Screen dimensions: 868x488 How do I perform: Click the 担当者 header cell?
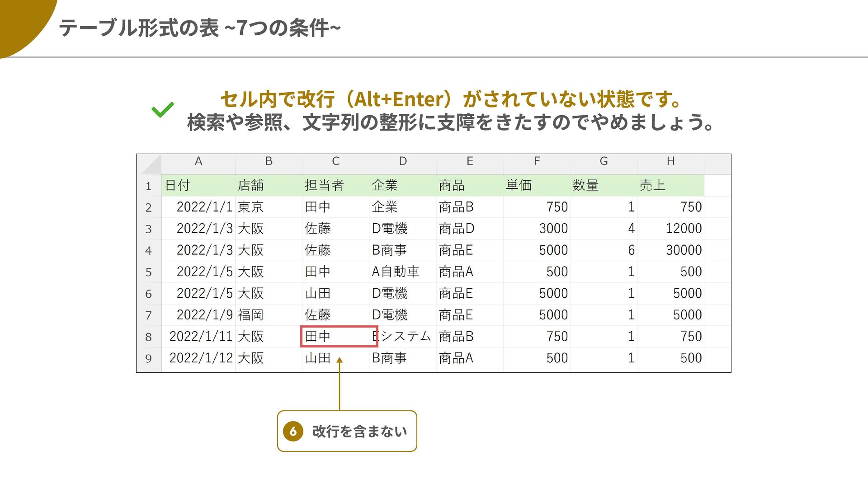click(x=335, y=185)
